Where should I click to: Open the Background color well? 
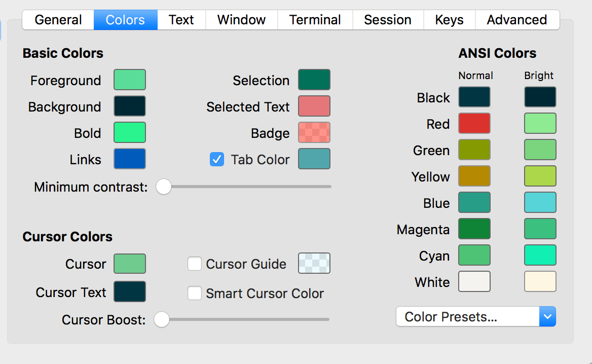[x=130, y=106]
